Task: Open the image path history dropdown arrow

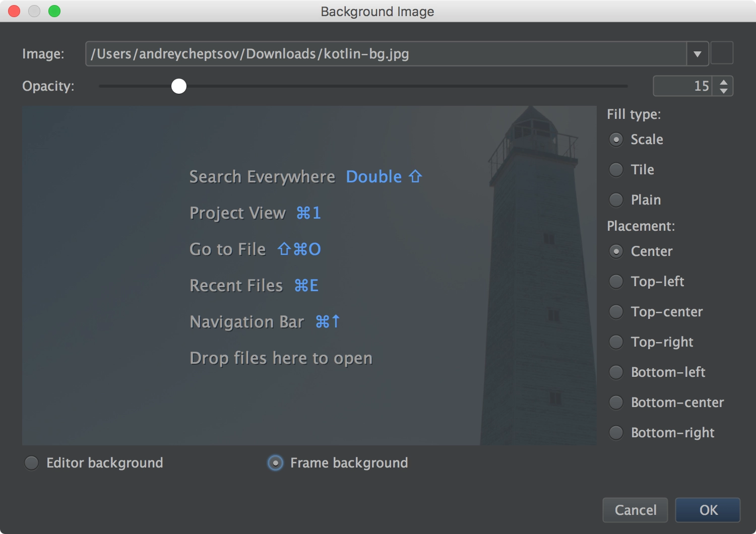Action: [x=698, y=54]
